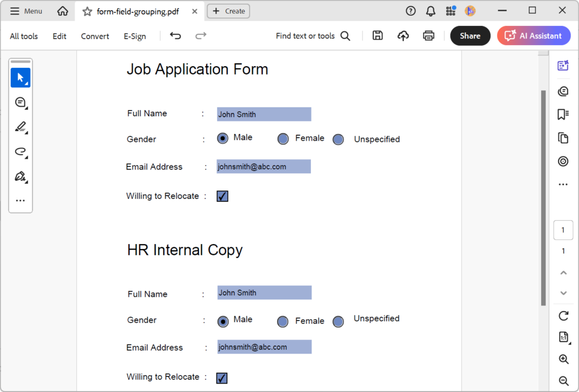Open the Comments panel on the right

(x=563, y=91)
